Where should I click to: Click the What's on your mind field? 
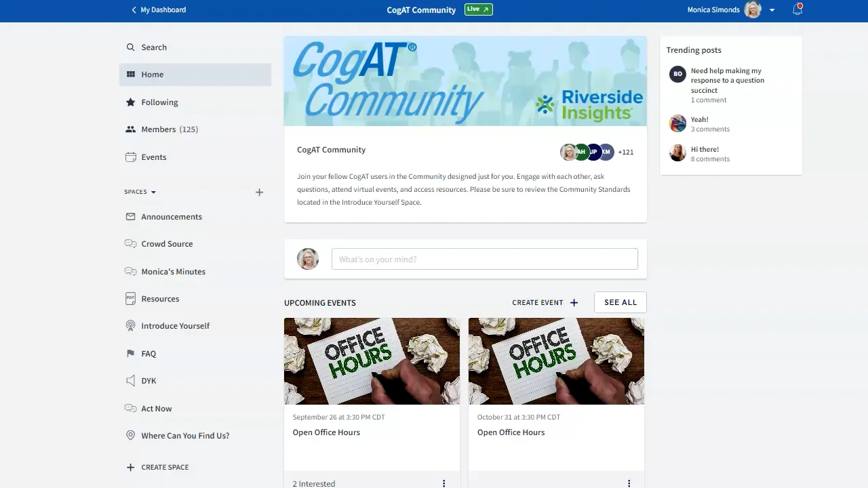pyautogui.click(x=485, y=259)
